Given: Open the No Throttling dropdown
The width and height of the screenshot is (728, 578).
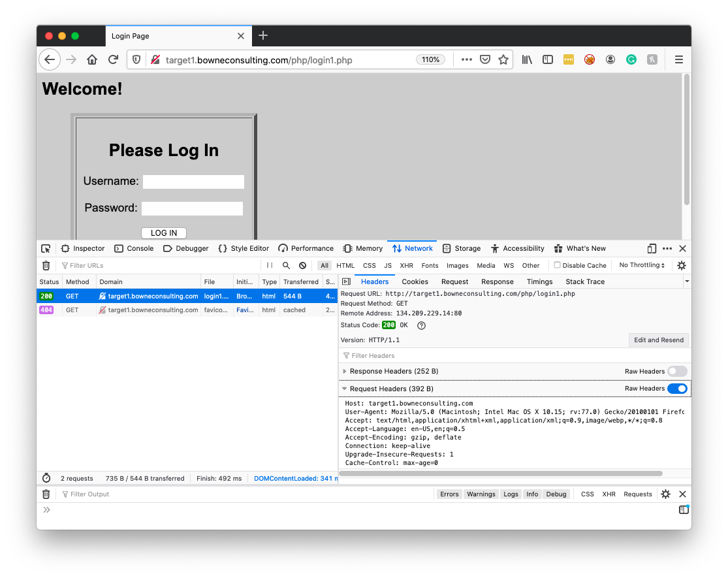Looking at the screenshot, I should coord(642,265).
